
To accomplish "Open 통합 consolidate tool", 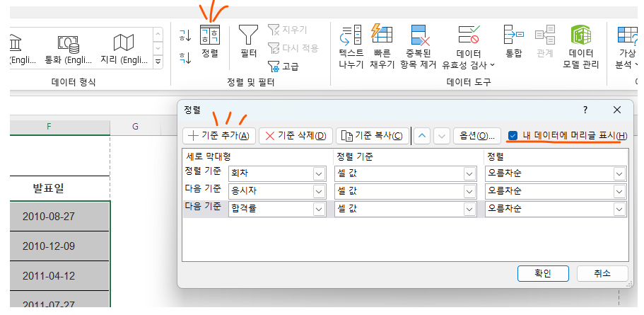I will 513,41.
